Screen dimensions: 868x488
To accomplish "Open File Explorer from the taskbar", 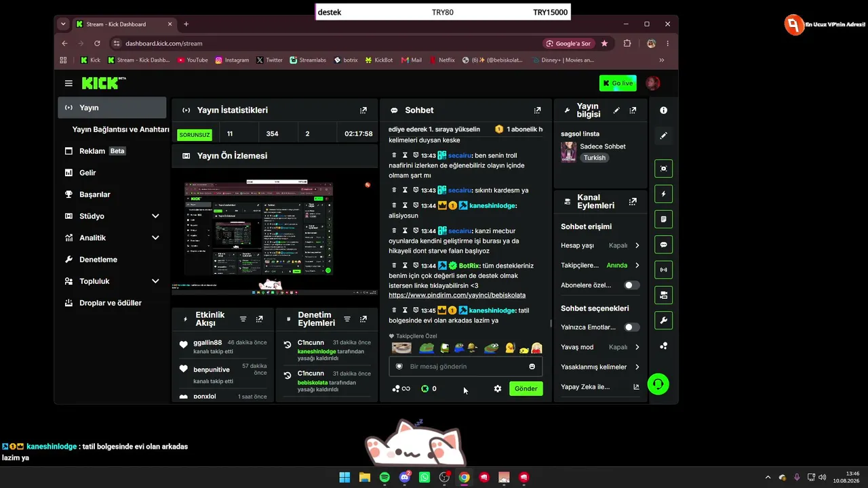I will coord(365,477).
